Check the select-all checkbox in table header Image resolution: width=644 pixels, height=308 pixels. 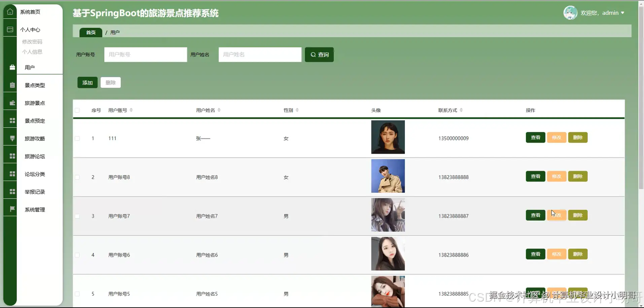click(x=77, y=110)
